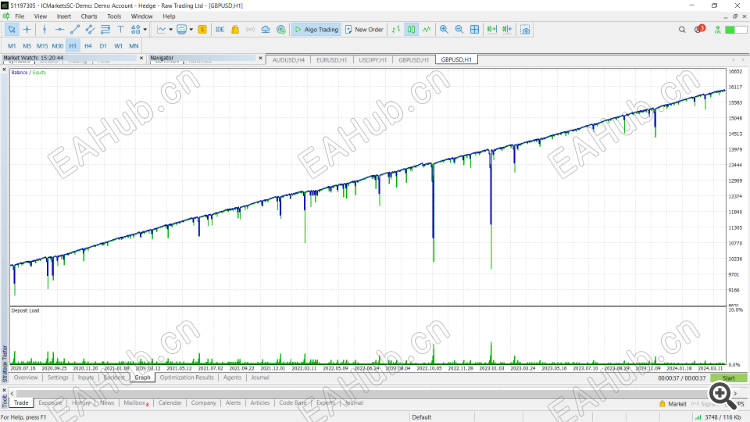
Task: Open the search magnifier in toolbar
Action: click(682, 30)
